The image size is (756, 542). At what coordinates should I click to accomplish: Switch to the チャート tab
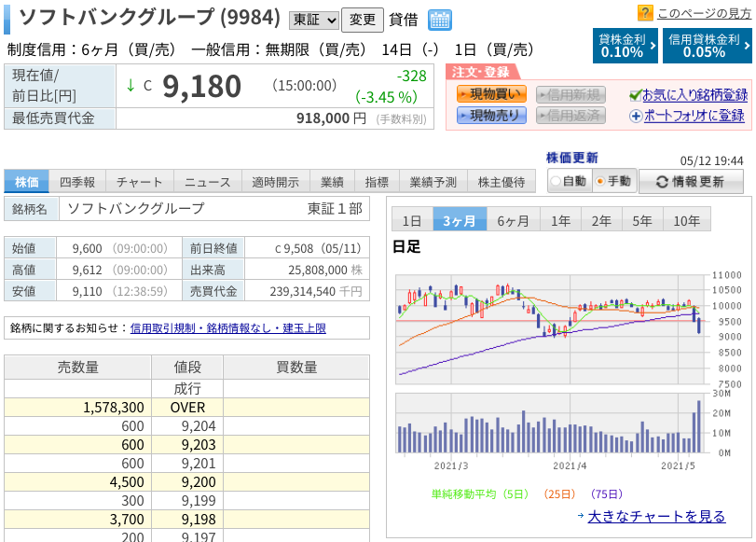pos(140,182)
